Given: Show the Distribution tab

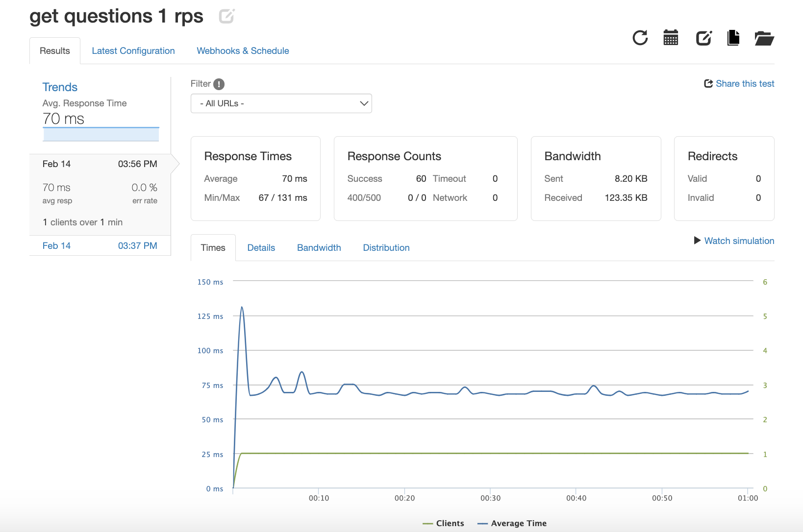Looking at the screenshot, I should click(x=386, y=248).
